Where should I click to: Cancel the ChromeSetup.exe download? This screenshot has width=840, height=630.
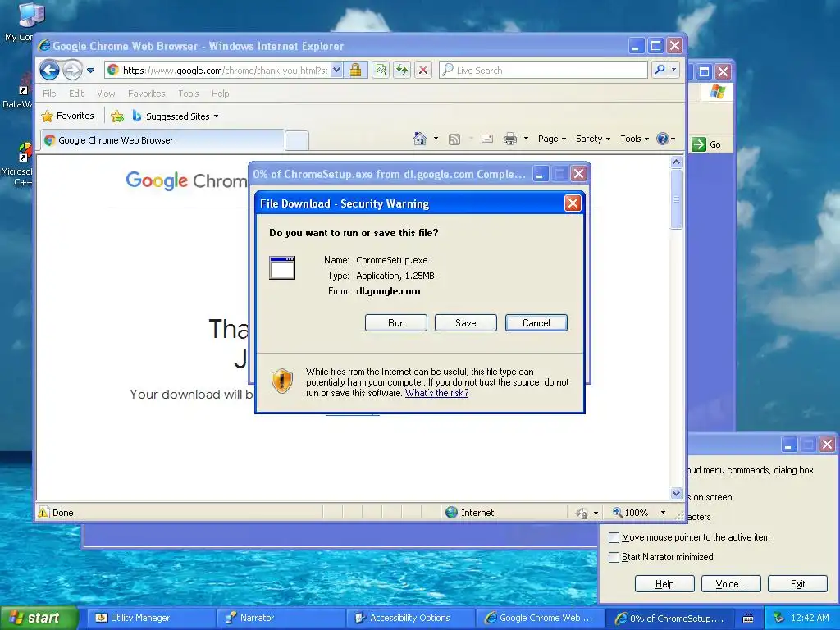(x=536, y=322)
